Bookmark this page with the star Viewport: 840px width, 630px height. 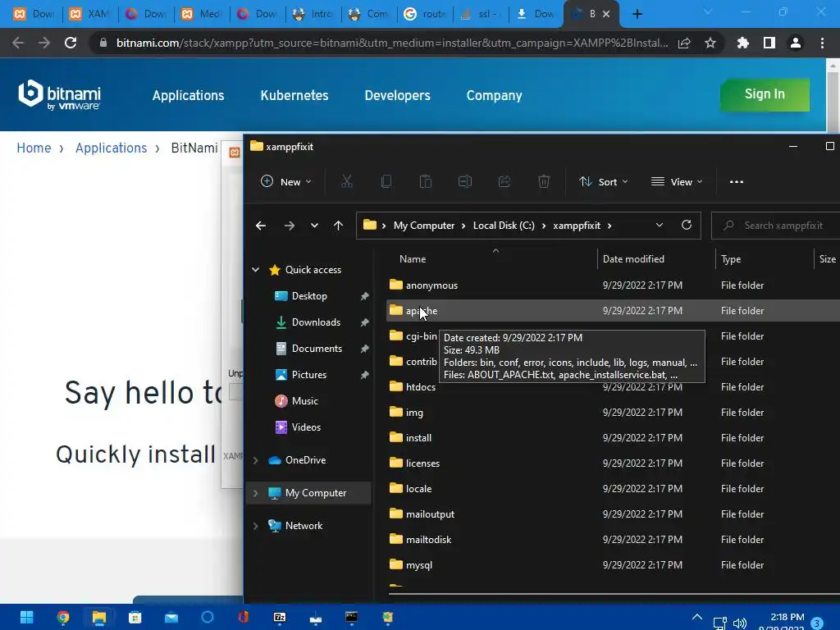click(x=710, y=43)
